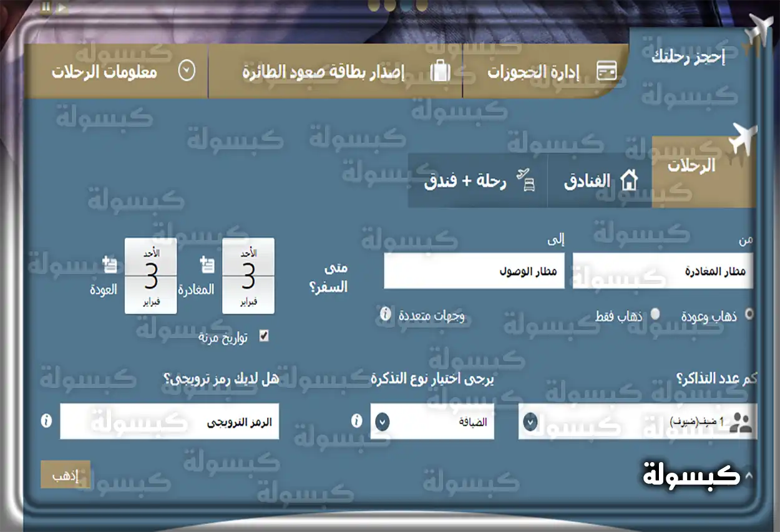The width and height of the screenshot is (780, 532).
Task: Click the إذهب search button
Action: point(66,474)
